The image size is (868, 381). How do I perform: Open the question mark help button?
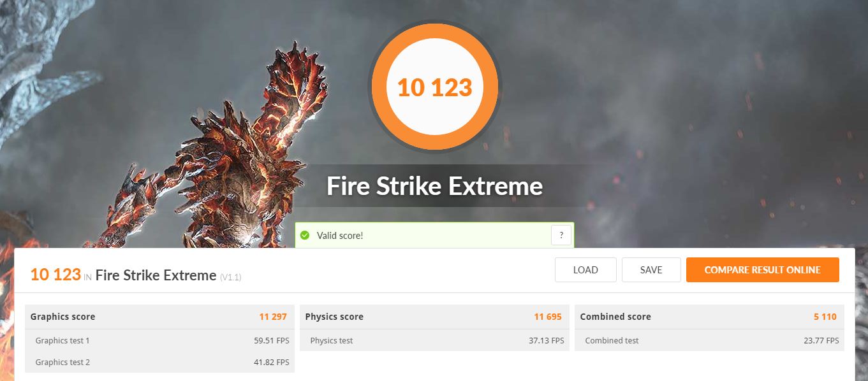pos(561,235)
